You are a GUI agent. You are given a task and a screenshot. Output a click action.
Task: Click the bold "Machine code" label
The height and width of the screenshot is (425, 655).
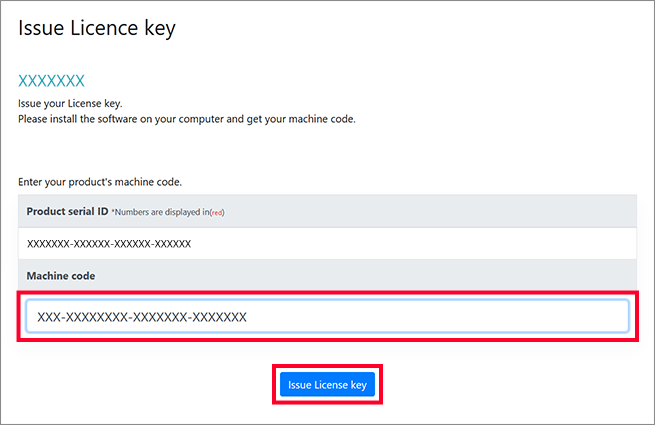62,275
